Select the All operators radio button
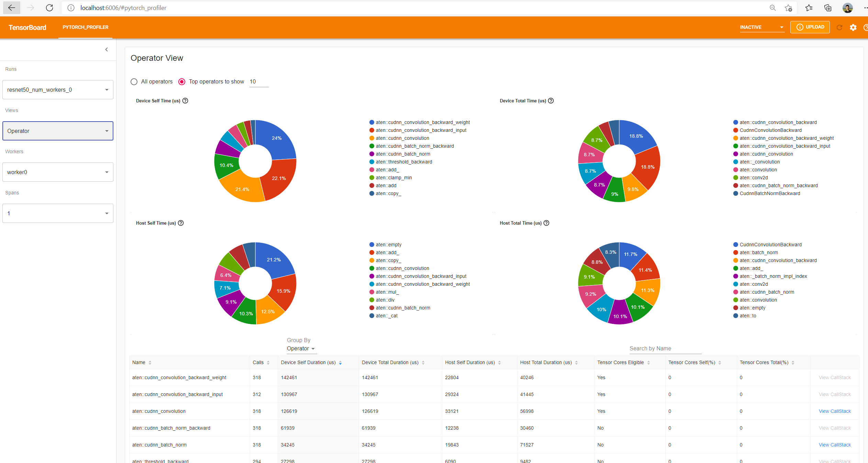The width and height of the screenshot is (868, 463). tap(134, 82)
